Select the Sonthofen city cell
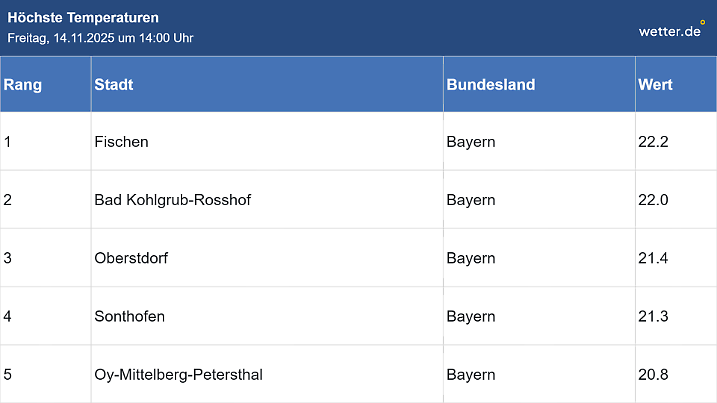The image size is (717, 403). [129, 316]
